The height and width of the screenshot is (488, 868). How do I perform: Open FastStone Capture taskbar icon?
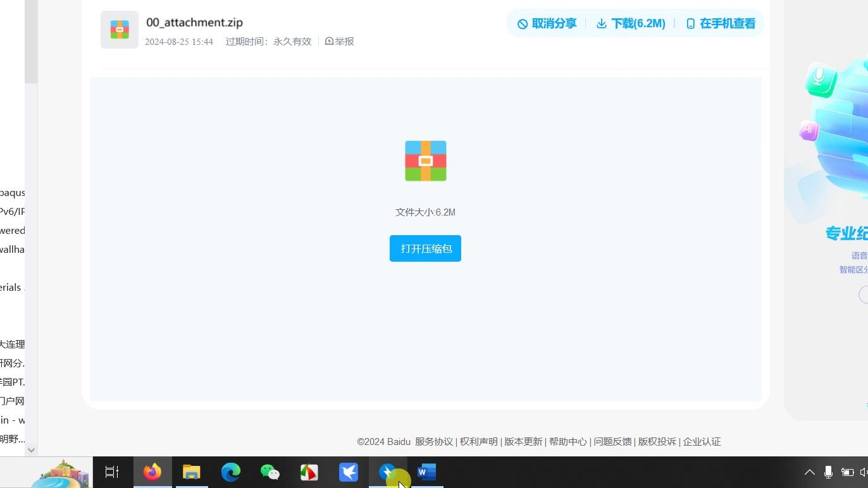[309, 472]
